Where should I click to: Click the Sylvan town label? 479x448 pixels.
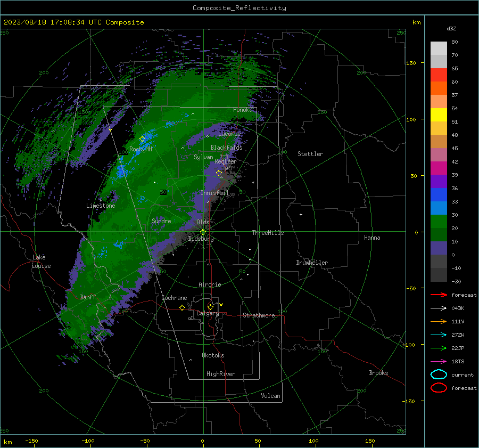(x=203, y=157)
